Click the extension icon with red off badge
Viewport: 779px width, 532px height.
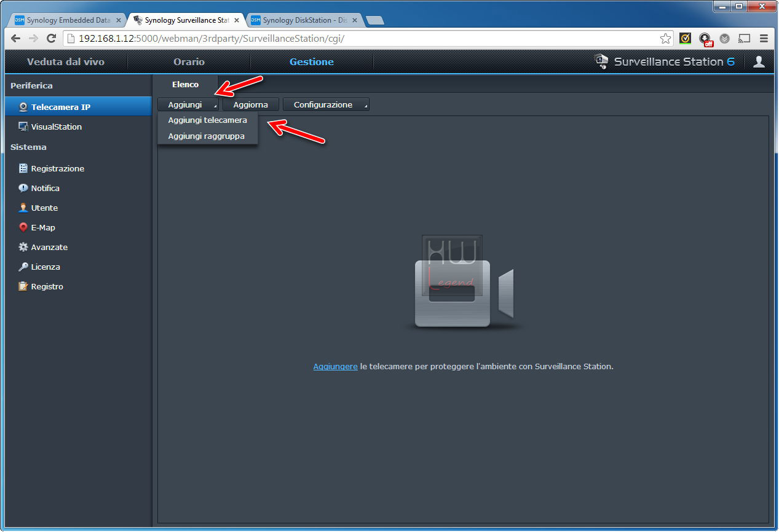tap(706, 39)
